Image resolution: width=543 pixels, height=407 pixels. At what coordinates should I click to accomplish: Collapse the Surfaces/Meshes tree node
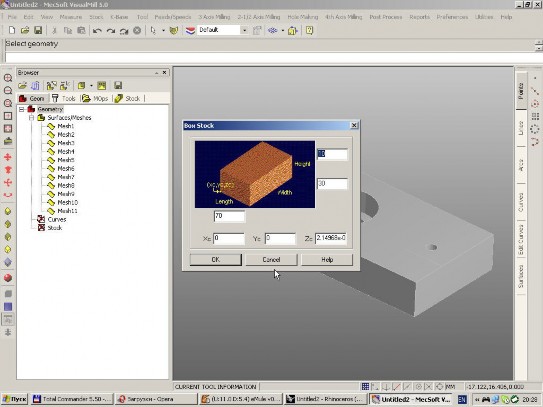[x=31, y=118]
